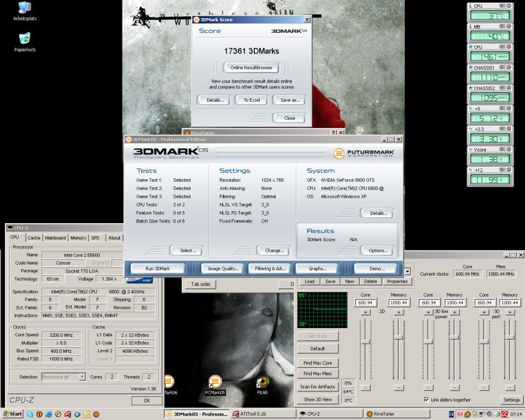
Task: Click the plus stepper above the 2D Core slider
Action: (366, 312)
